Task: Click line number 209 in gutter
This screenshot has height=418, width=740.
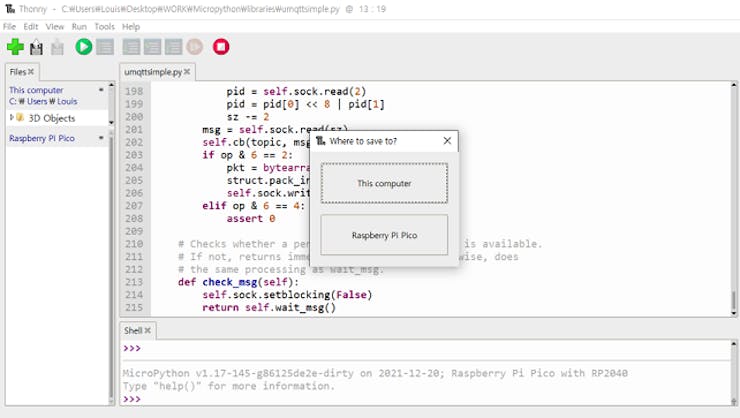Action: [134, 231]
